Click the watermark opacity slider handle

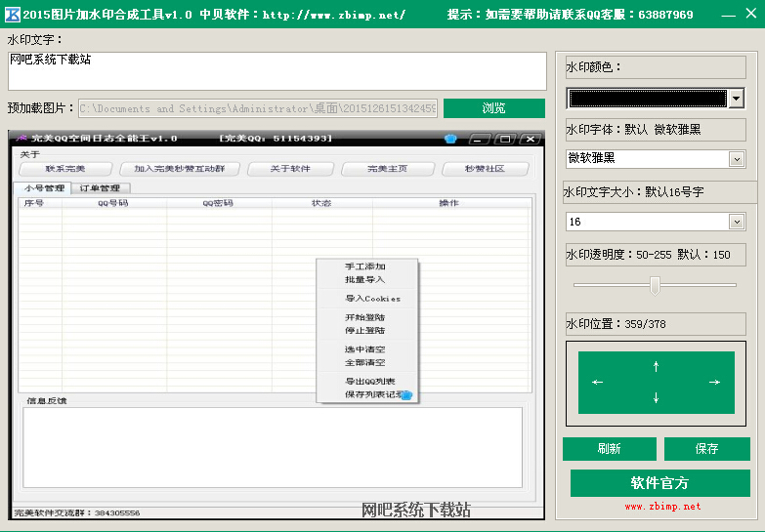[655, 285]
